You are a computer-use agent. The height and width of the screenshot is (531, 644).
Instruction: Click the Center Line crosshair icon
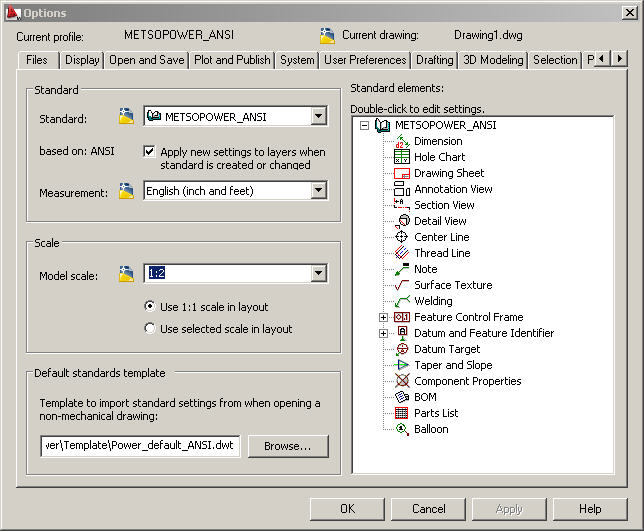pos(401,237)
